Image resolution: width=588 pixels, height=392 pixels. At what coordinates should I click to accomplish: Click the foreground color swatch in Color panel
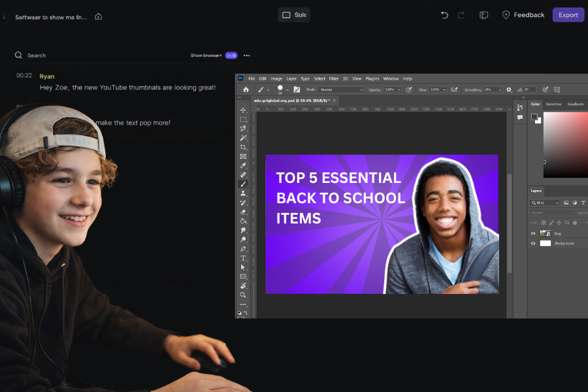click(x=534, y=117)
